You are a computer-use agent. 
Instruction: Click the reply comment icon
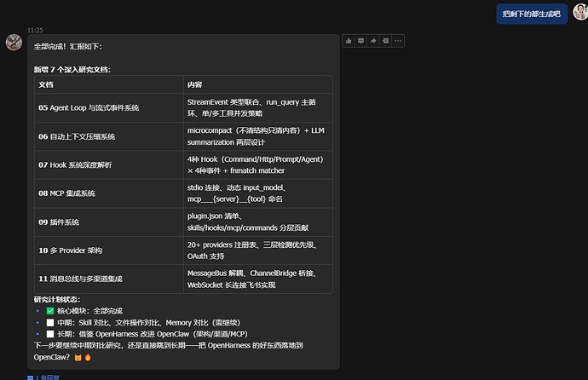click(x=360, y=41)
